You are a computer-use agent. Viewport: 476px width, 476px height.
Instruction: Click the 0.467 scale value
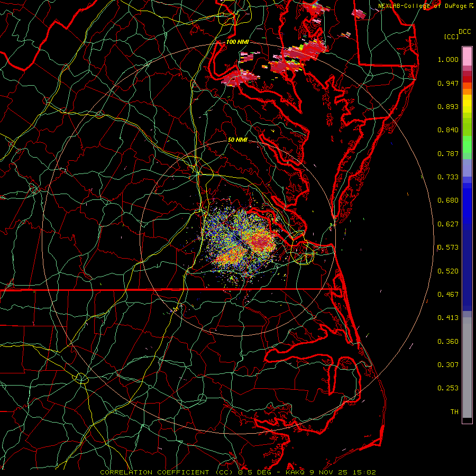448,295
